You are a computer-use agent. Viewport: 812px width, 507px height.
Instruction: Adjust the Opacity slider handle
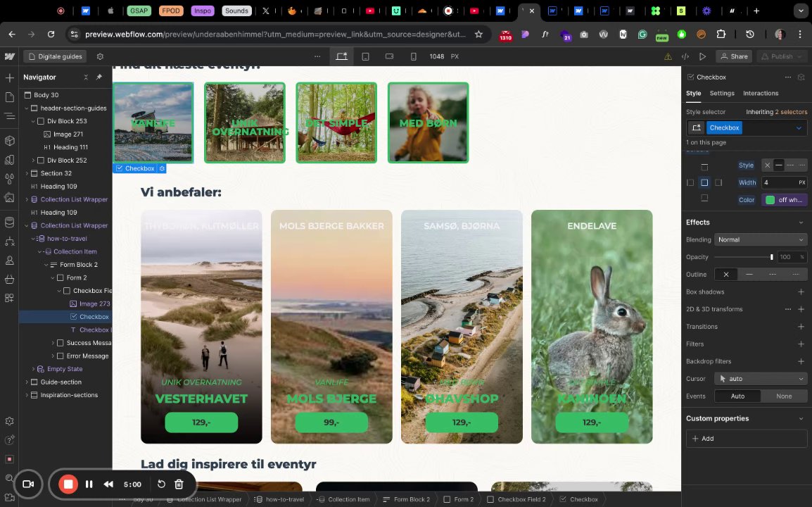pyautogui.click(x=772, y=257)
